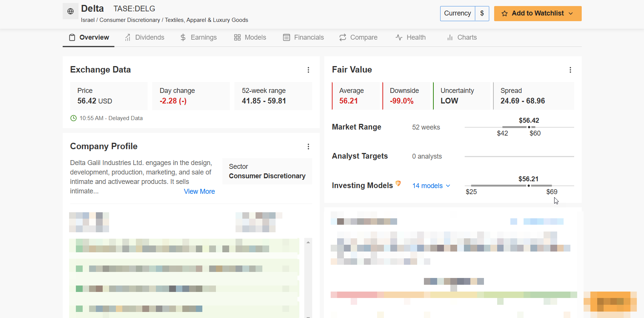Viewport: 644px width, 318px height.
Task: Switch to the Overview tab
Action: pyautogui.click(x=89, y=37)
